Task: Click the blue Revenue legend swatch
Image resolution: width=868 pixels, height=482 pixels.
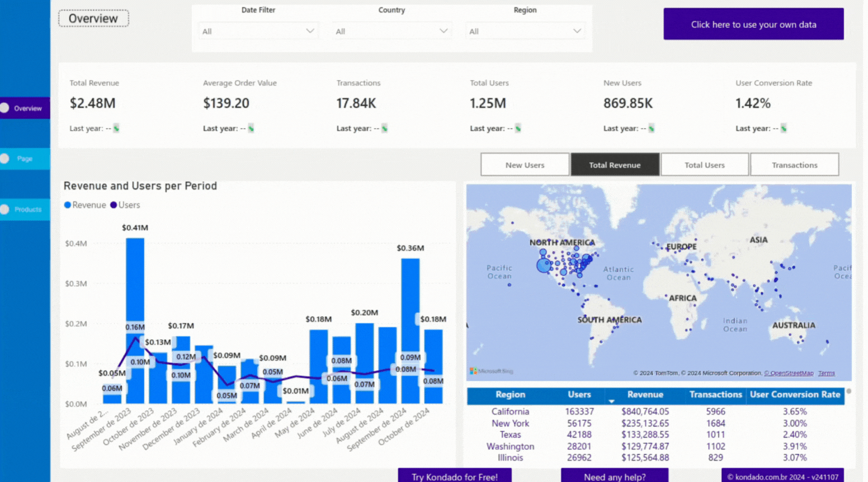Action: (68, 205)
